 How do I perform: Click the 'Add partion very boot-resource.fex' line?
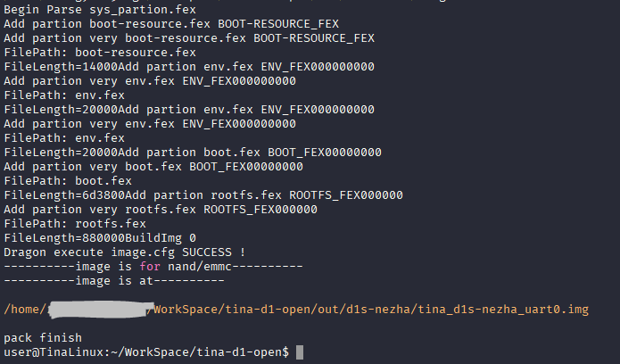pyautogui.click(x=188, y=38)
